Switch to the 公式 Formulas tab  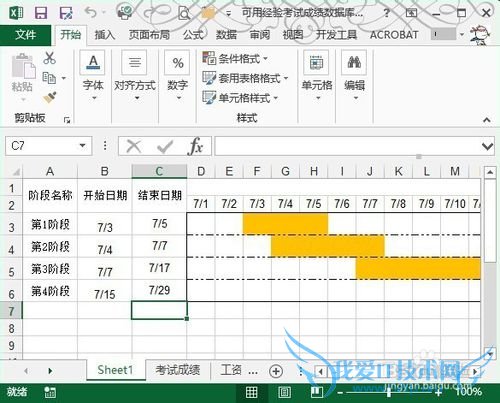tap(193, 35)
